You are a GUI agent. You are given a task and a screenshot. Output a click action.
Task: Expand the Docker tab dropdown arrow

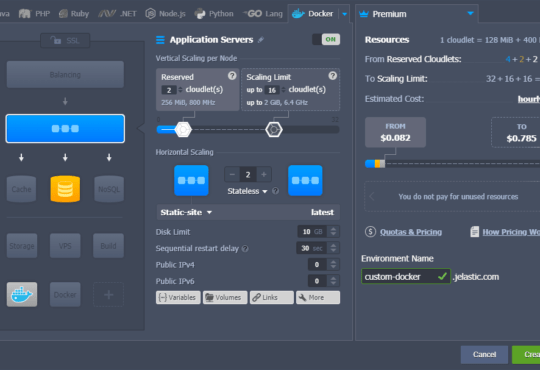pyautogui.click(x=344, y=14)
